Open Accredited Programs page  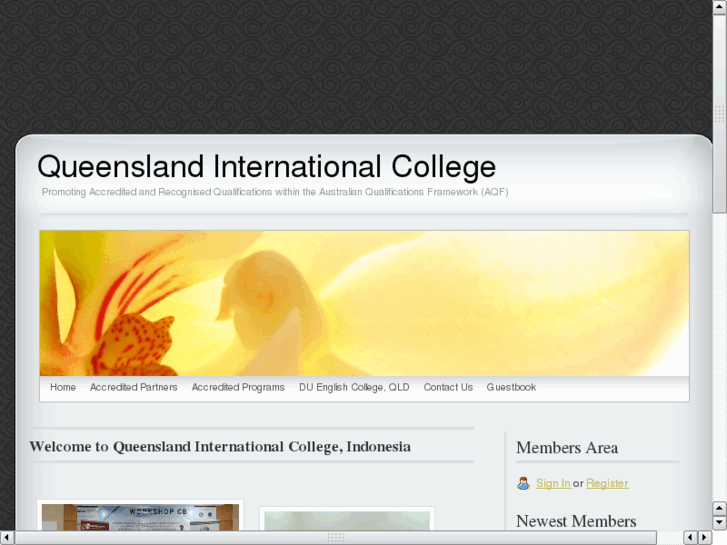[x=238, y=387]
